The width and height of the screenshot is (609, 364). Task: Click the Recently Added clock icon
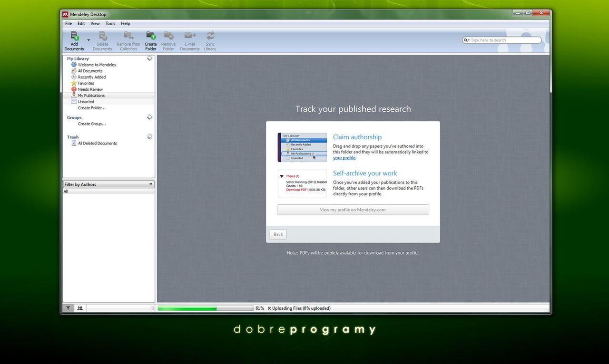click(74, 77)
